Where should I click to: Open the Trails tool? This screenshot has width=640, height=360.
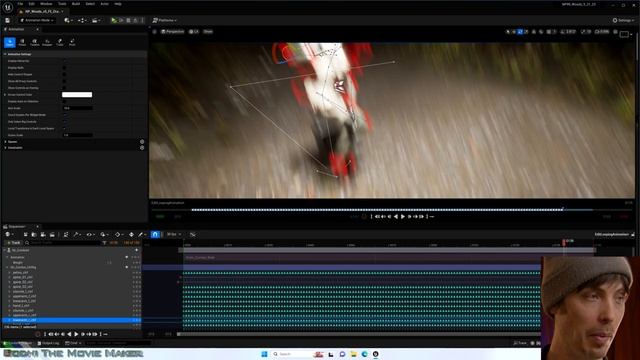(x=60, y=42)
